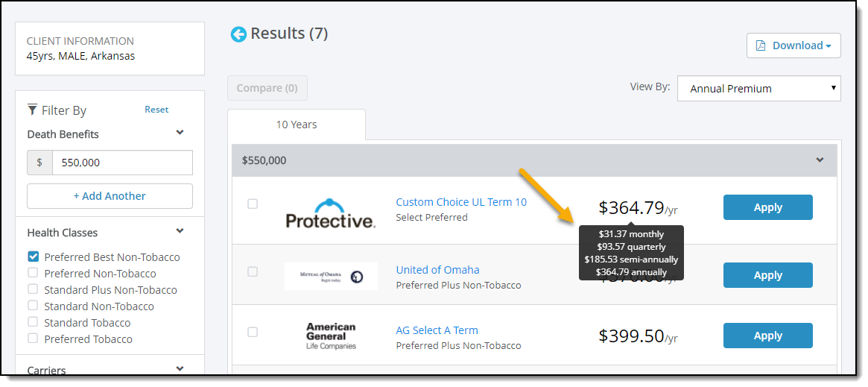Open the Download menu
This screenshot has height=387, width=868.
coord(793,45)
